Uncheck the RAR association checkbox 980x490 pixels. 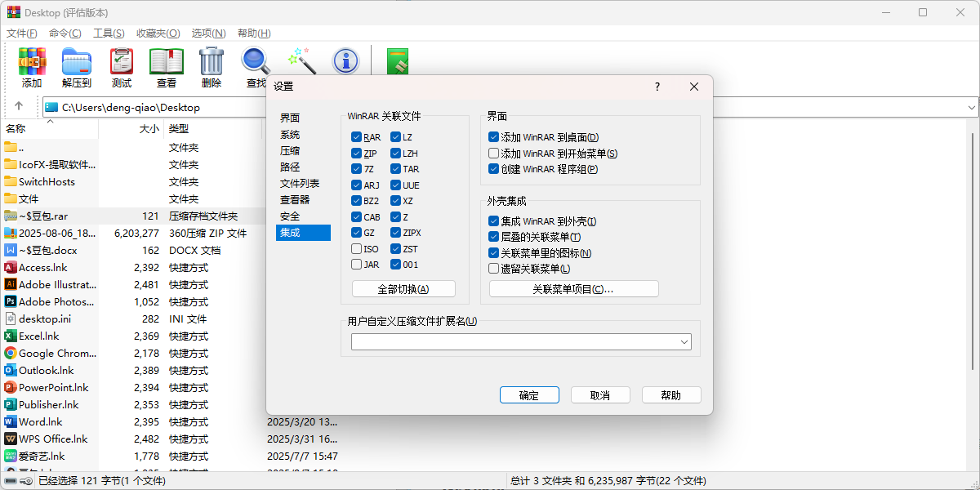point(356,136)
